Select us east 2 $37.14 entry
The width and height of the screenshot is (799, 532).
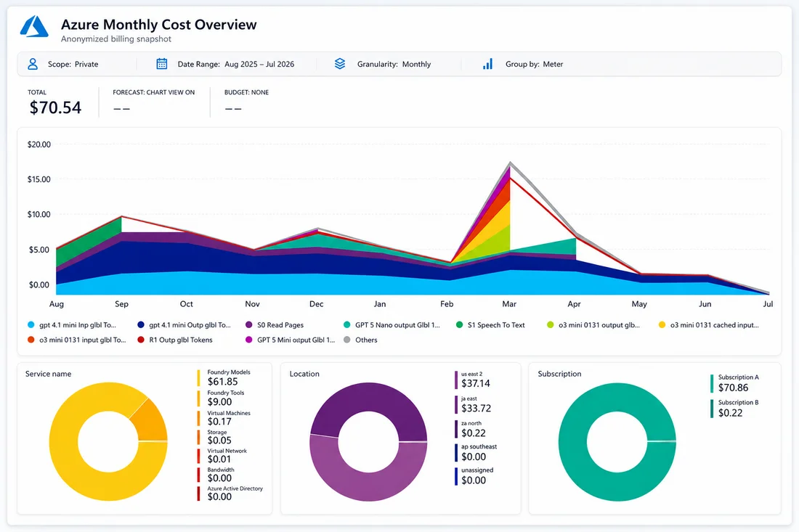point(473,380)
